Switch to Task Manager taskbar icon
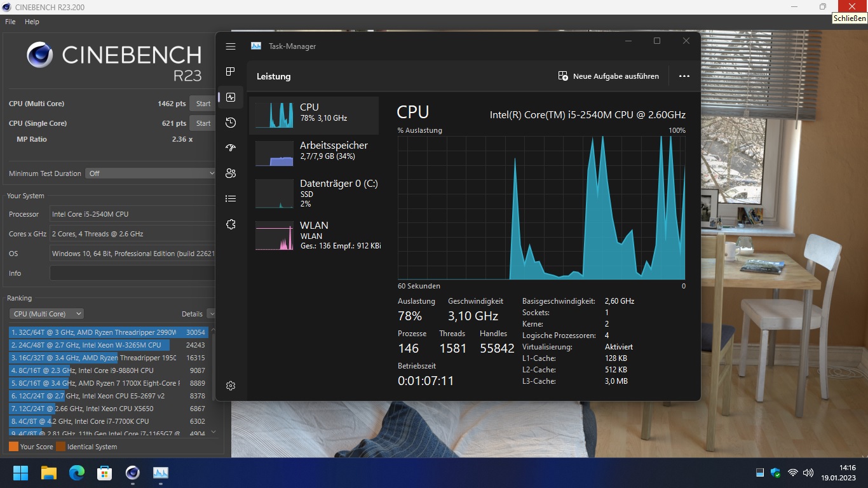Image resolution: width=868 pixels, height=488 pixels. click(160, 473)
